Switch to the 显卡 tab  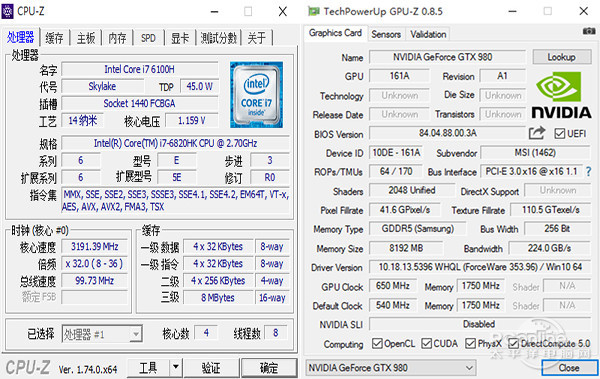click(x=180, y=38)
